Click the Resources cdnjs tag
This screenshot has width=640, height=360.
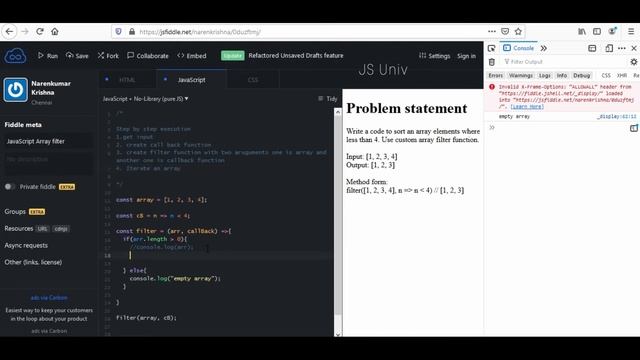coord(61,229)
